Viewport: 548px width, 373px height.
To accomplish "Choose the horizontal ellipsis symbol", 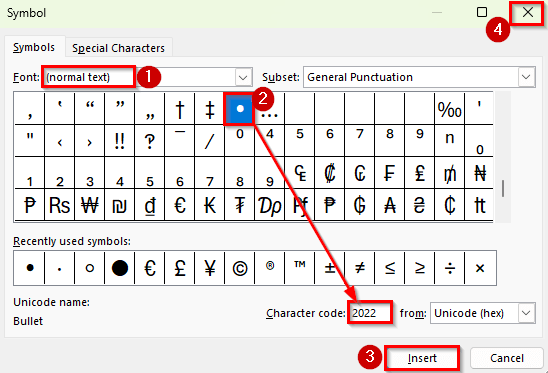I will coord(269,109).
